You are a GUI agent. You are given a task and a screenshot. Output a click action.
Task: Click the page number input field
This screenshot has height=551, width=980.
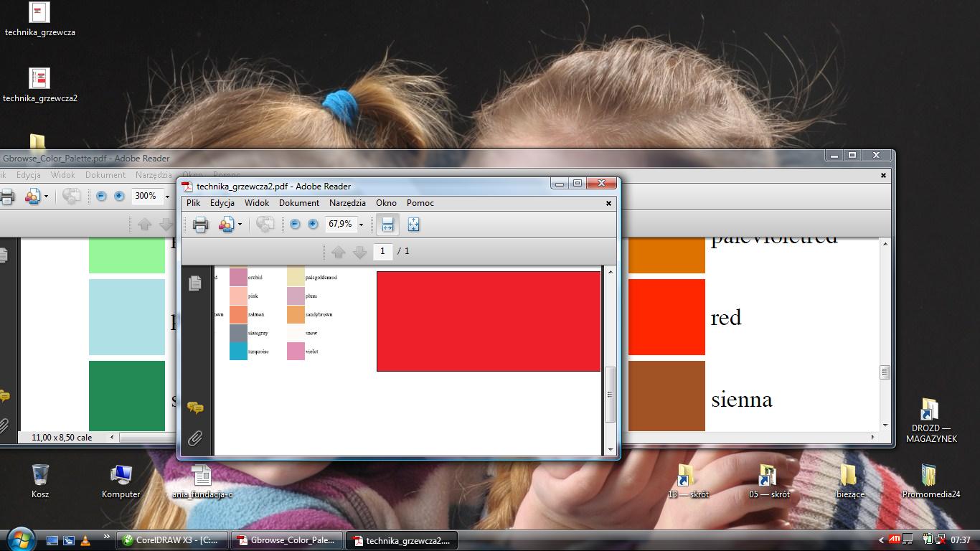click(382, 251)
